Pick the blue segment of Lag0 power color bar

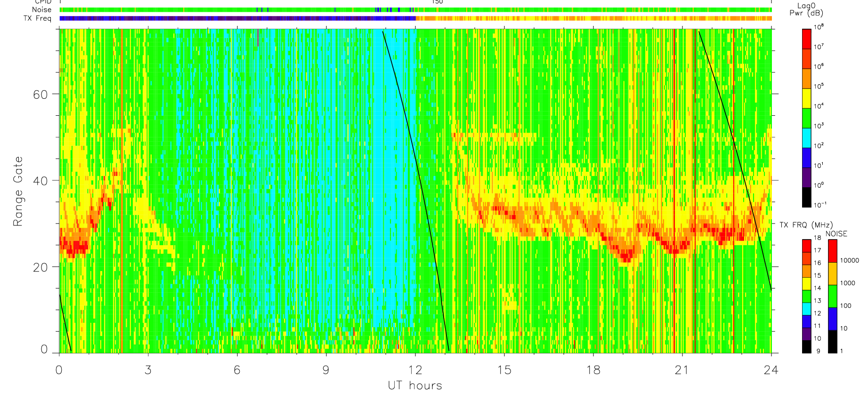[x=806, y=158]
